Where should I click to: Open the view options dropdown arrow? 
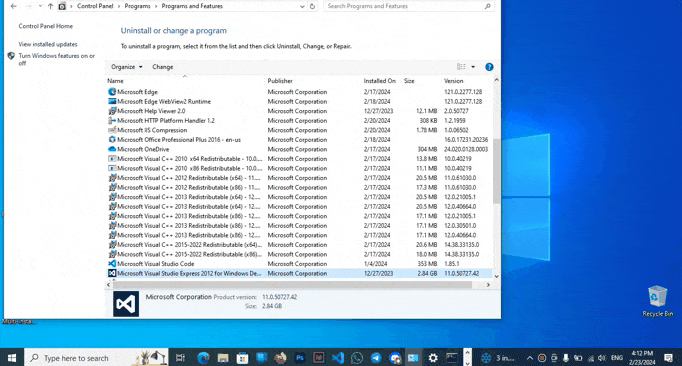point(473,67)
